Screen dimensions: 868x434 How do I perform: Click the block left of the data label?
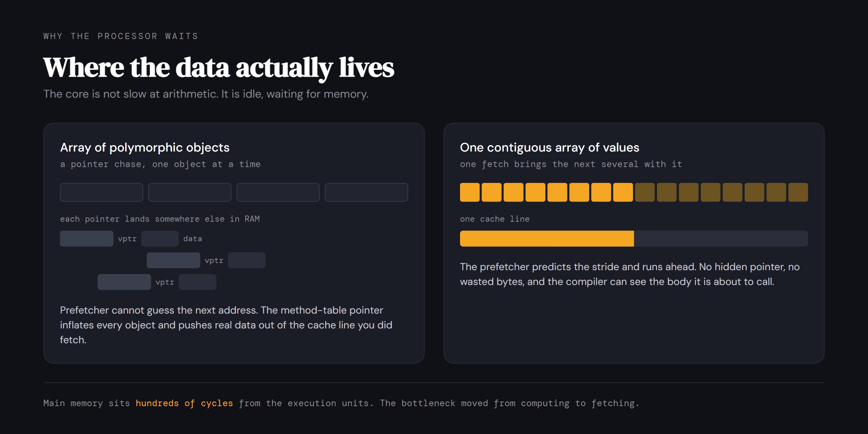click(160, 239)
